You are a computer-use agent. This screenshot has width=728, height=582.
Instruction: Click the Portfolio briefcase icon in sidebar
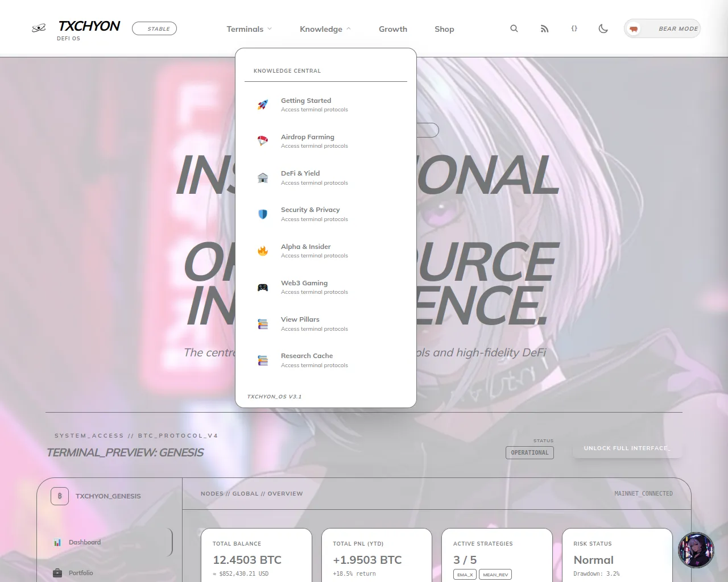pyautogui.click(x=57, y=573)
